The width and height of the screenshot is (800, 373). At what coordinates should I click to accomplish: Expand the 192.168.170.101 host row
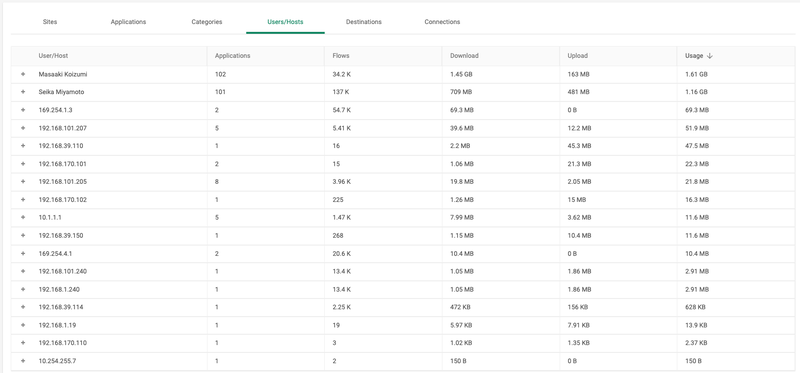(23, 164)
